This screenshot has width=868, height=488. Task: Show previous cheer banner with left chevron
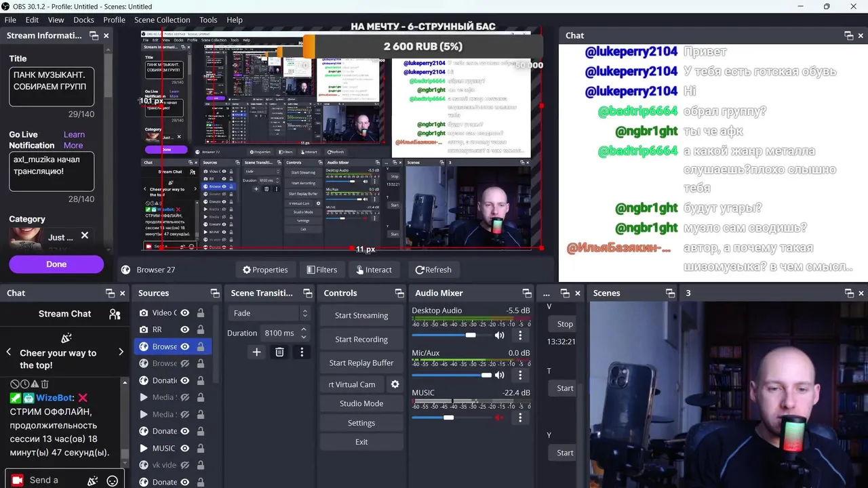click(x=9, y=352)
